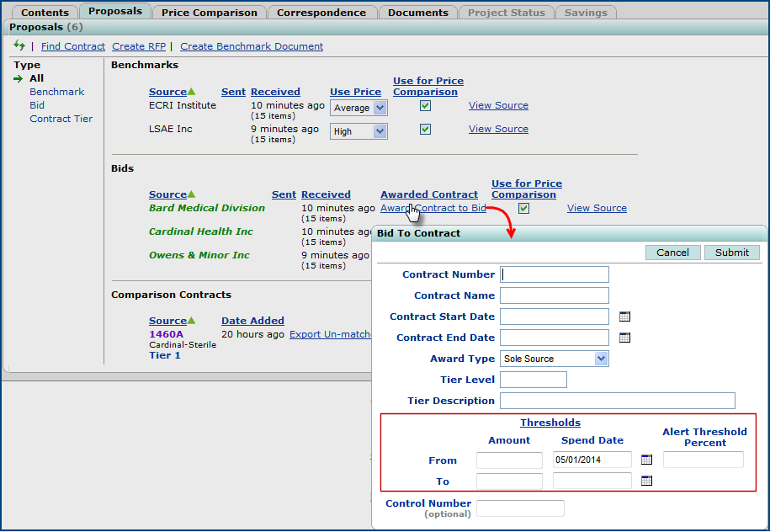Select Contract Tier in Type list
This screenshot has height=532, width=770.
61,119
